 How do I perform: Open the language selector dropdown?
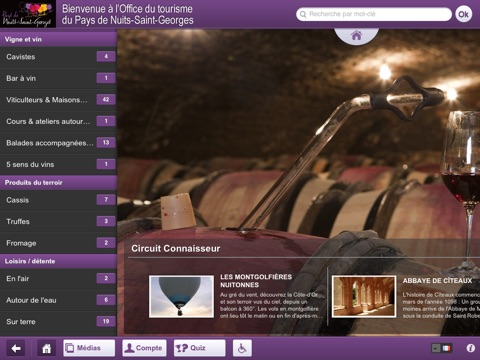tap(436, 348)
